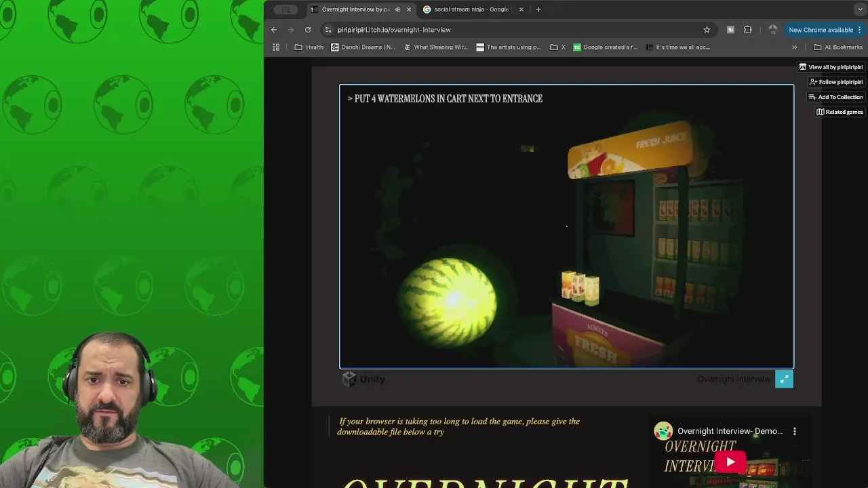This screenshot has height=488, width=868.
Task: Open a new tab with the plus button
Action: [x=538, y=9]
